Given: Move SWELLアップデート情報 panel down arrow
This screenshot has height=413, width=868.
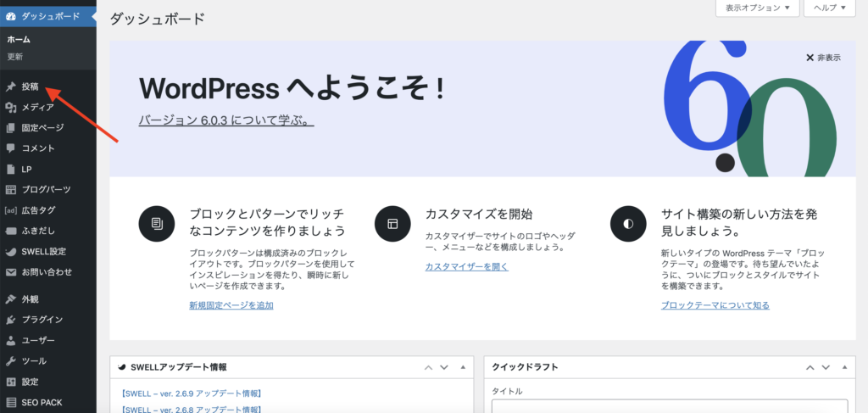Looking at the screenshot, I should (x=443, y=367).
